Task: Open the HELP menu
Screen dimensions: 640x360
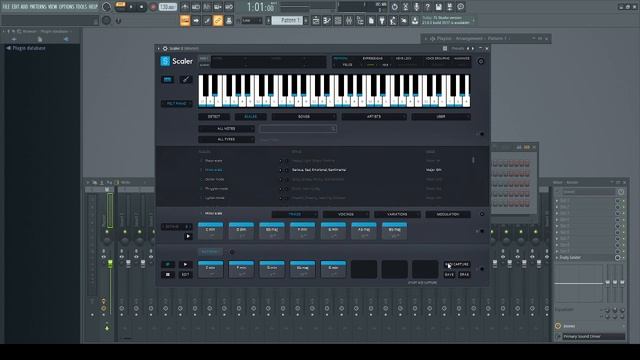Action: pyautogui.click(x=93, y=7)
